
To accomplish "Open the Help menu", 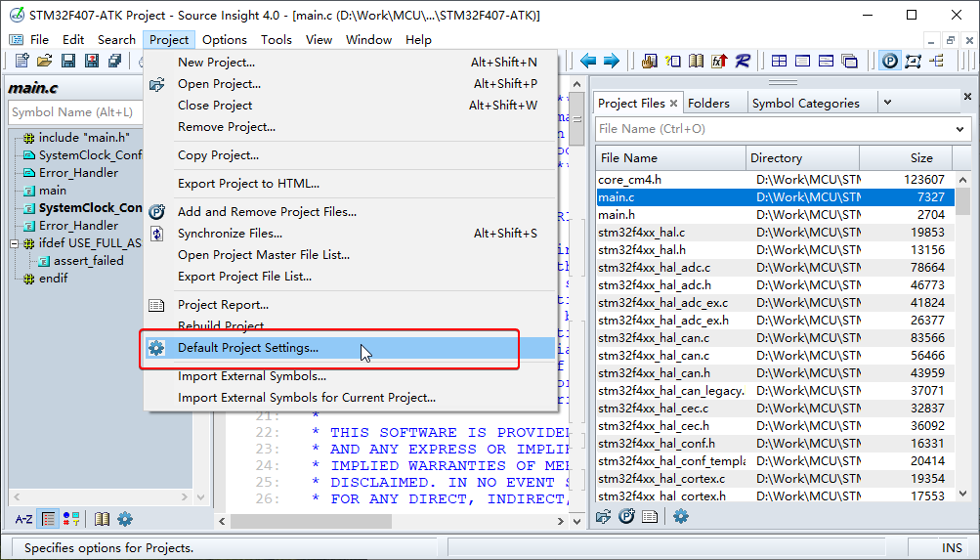I will (x=418, y=39).
